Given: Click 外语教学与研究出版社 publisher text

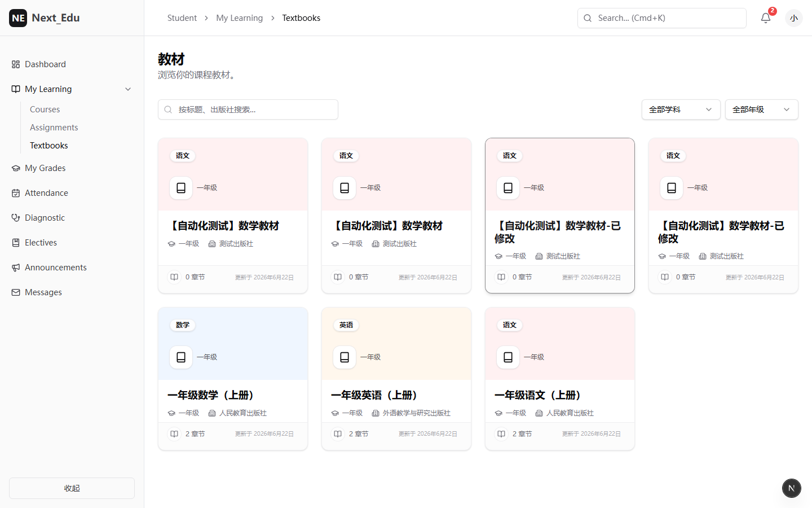Looking at the screenshot, I should coord(417,413).
